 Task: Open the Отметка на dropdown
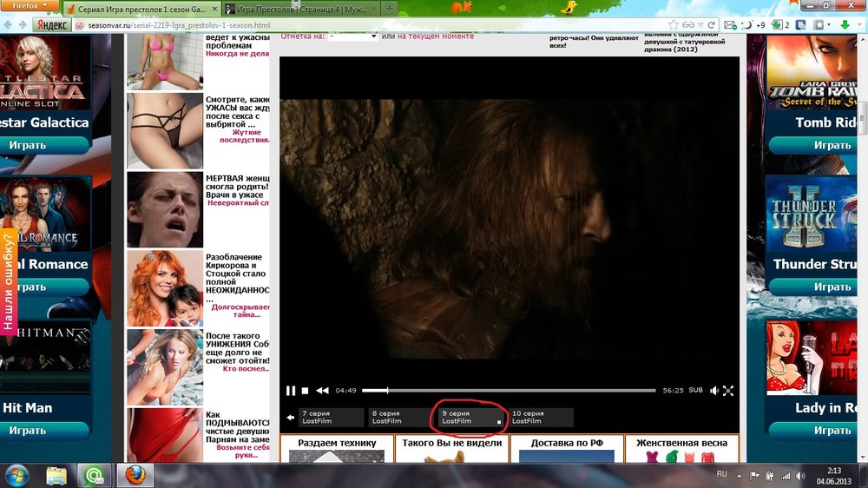[353, 36]
